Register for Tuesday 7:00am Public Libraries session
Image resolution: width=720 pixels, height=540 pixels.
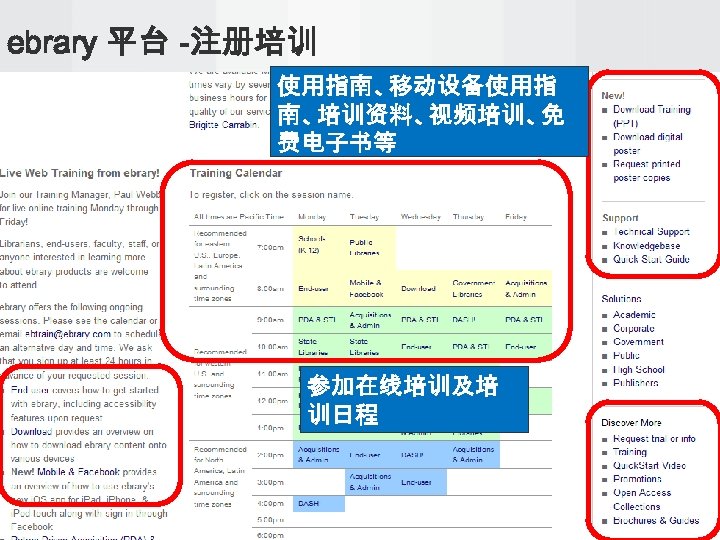[364, 248]
